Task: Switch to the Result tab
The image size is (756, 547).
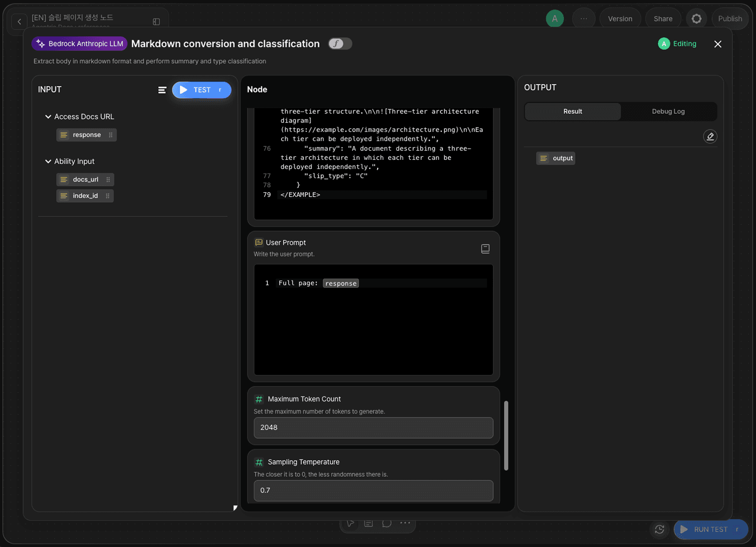Action: click(572, 112)
